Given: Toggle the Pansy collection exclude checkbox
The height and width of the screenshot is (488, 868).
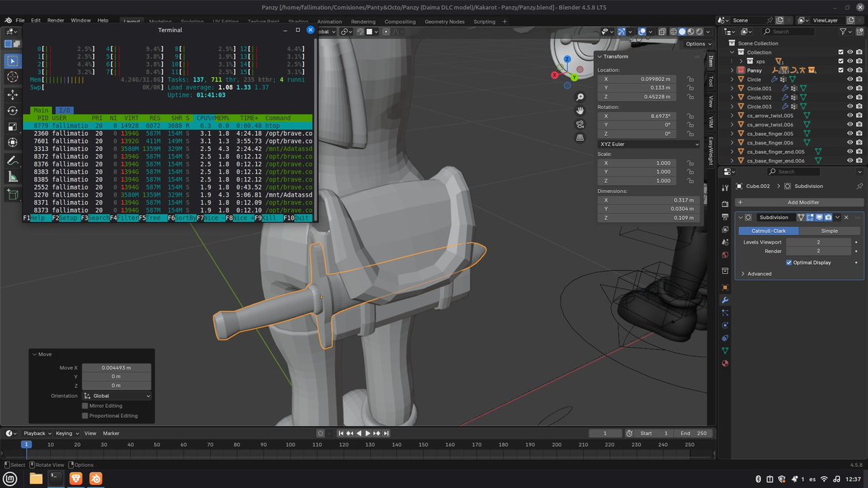Looking at the screenshot, I should 841,70.
